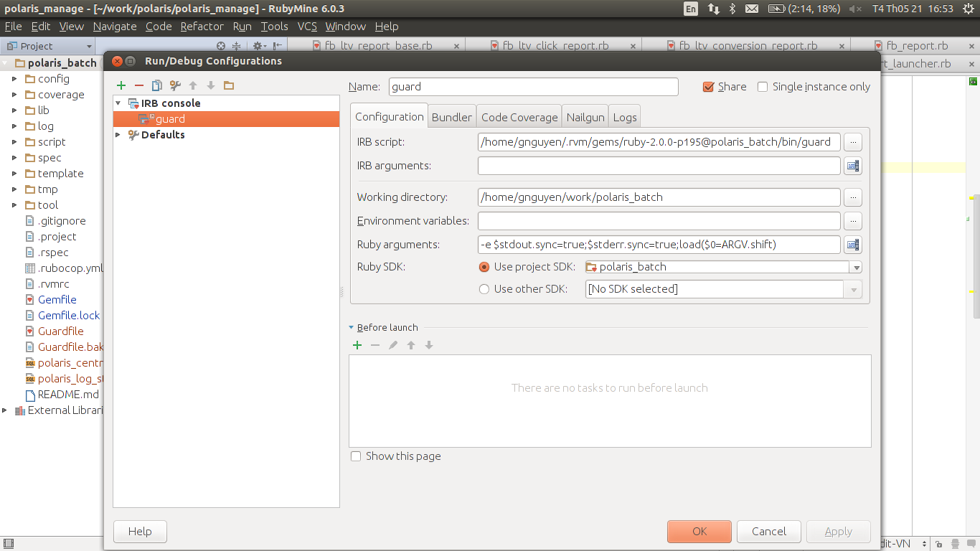The width and height of the screenshot is (980, 551).
Task: Browse for the IRB script path
Action: pyautogui.click(x=853, y=142)
